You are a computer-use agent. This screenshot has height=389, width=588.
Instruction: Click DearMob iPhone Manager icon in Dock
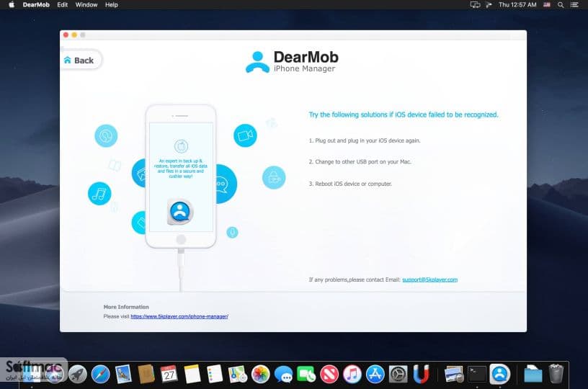coord(500,374)
